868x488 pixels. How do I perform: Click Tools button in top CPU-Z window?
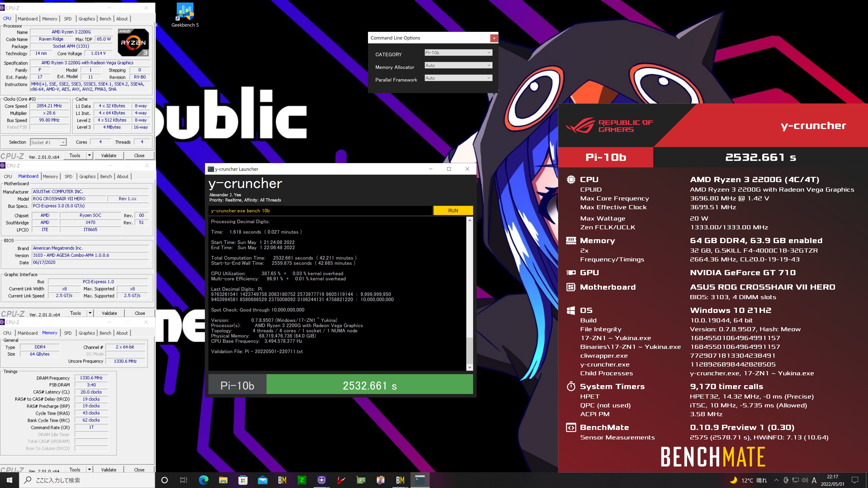point(75,156)
